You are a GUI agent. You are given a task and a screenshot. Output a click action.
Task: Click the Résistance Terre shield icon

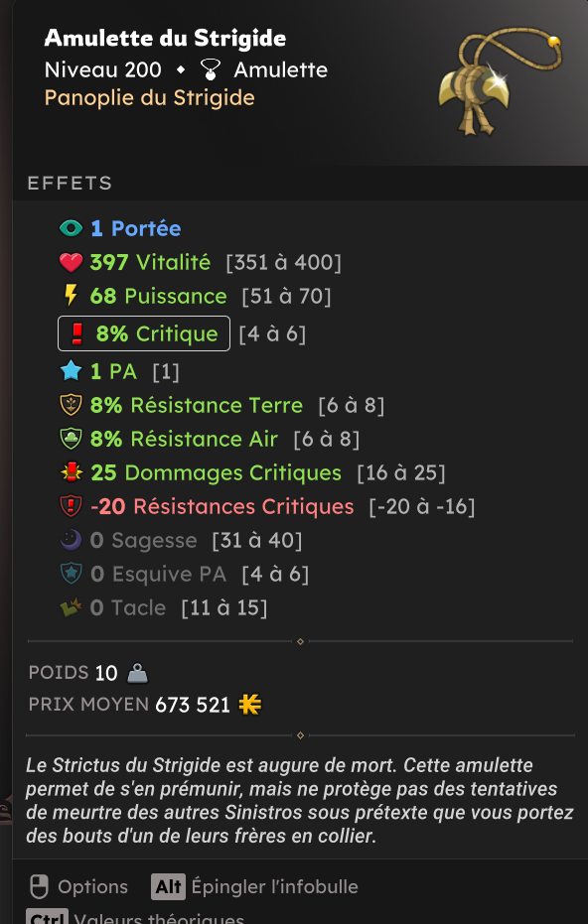pyautogui.click(x=72, y=405)
